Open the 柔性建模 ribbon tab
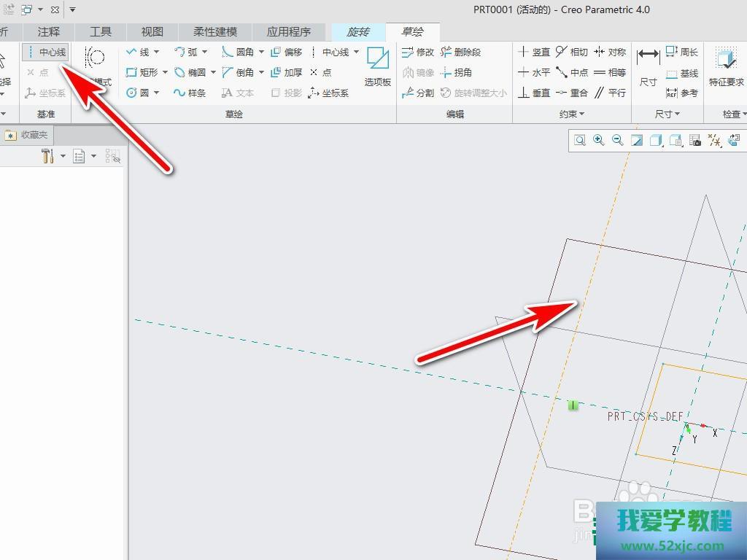 coord(215,32)
